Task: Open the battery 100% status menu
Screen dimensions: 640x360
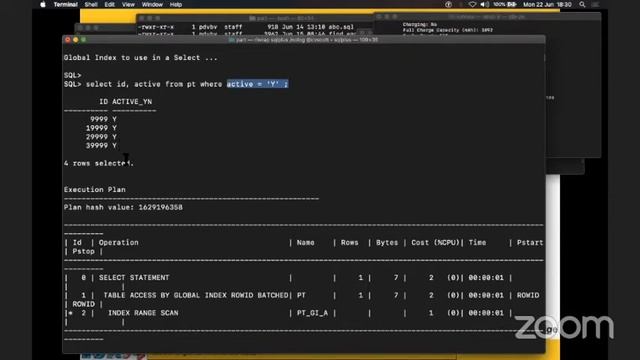Action: pyautogui.click(x=505, y=4)
